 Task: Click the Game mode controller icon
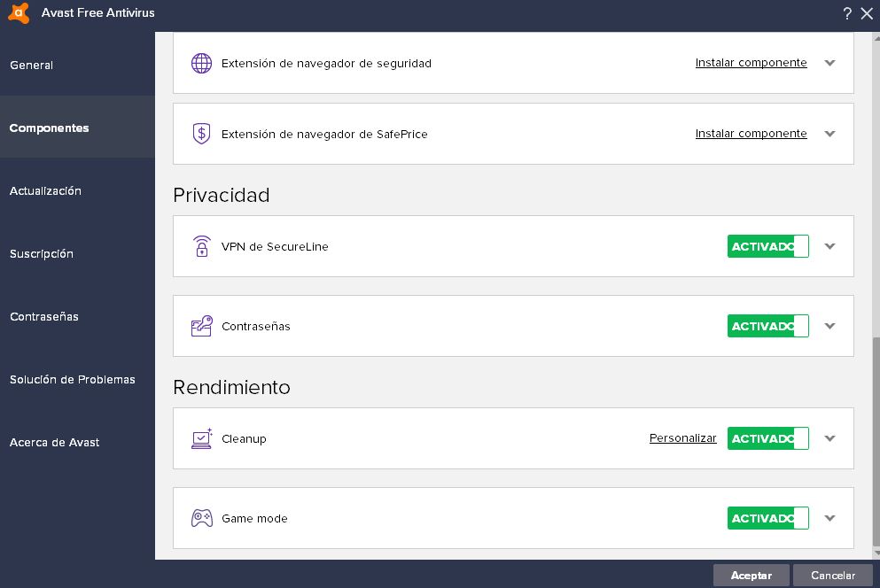click(201, 518)
